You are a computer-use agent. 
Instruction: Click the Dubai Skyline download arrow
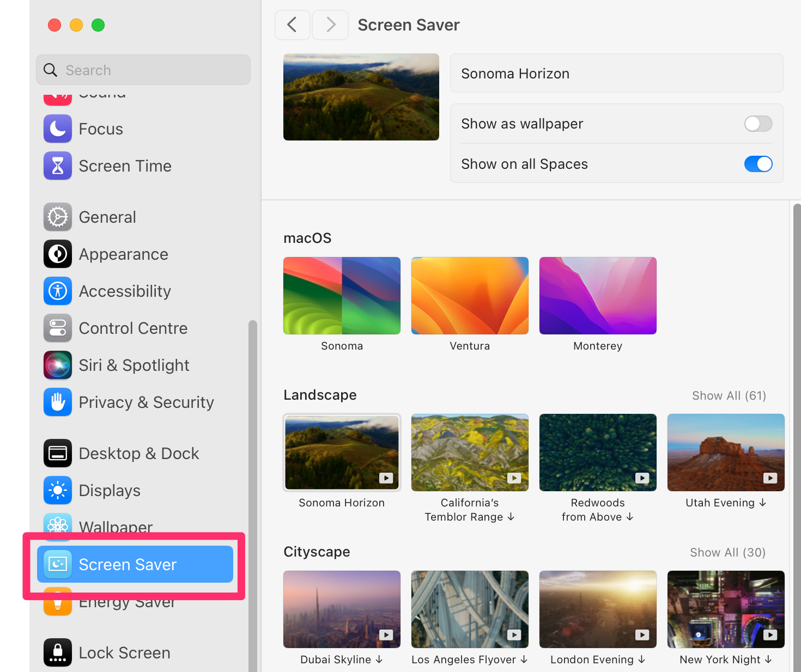pos(379,659)
